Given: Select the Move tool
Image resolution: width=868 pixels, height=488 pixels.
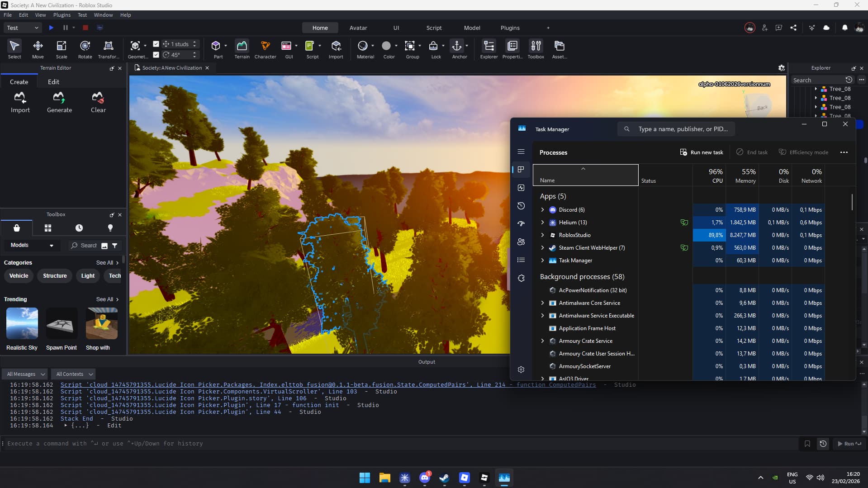Looking at the screenshot, I should point(38,49).
